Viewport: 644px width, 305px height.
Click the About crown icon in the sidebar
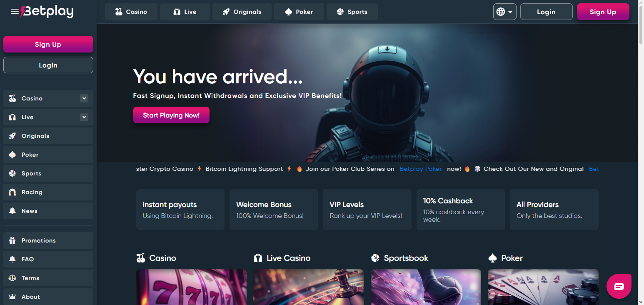[x=12, y=297]
